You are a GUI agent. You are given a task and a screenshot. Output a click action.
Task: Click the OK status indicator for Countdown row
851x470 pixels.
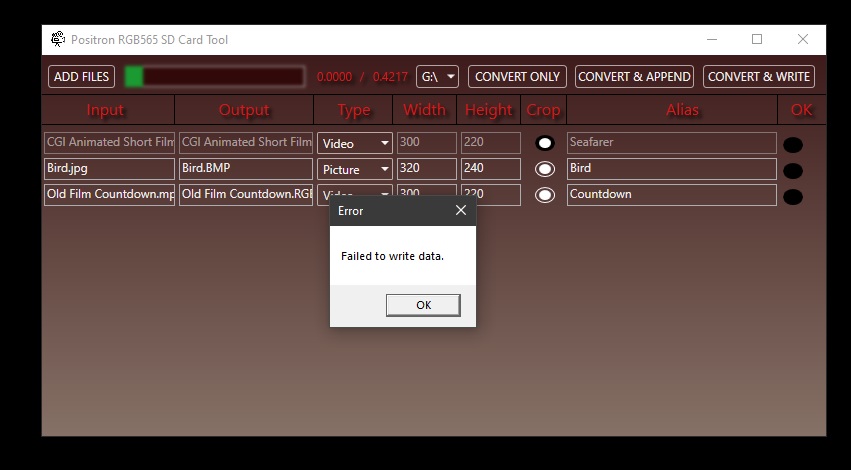click(793, 197)
